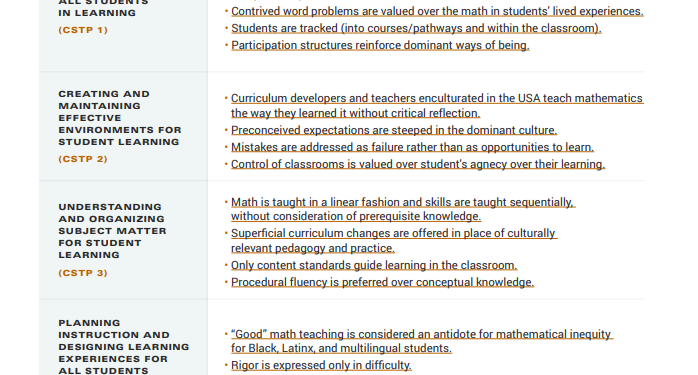Open the preconceived expectations dominant culture link
The height and width of the screenshot is (375, 698).
point(394,130)
